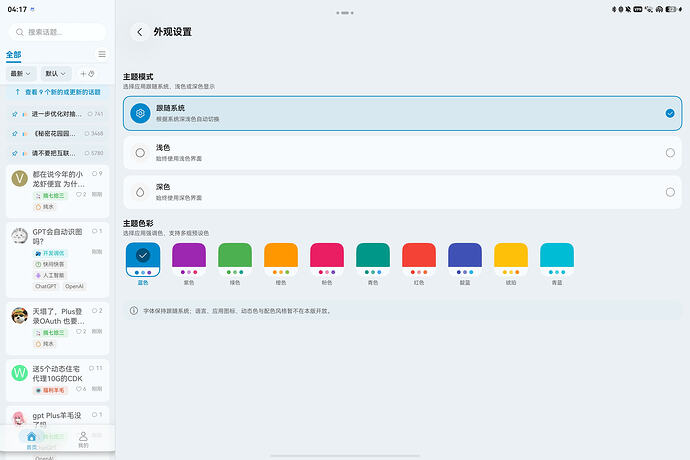Choose the 青蓝 cyan theme swatch
This screenshot has width=690, height=460.
557,260
